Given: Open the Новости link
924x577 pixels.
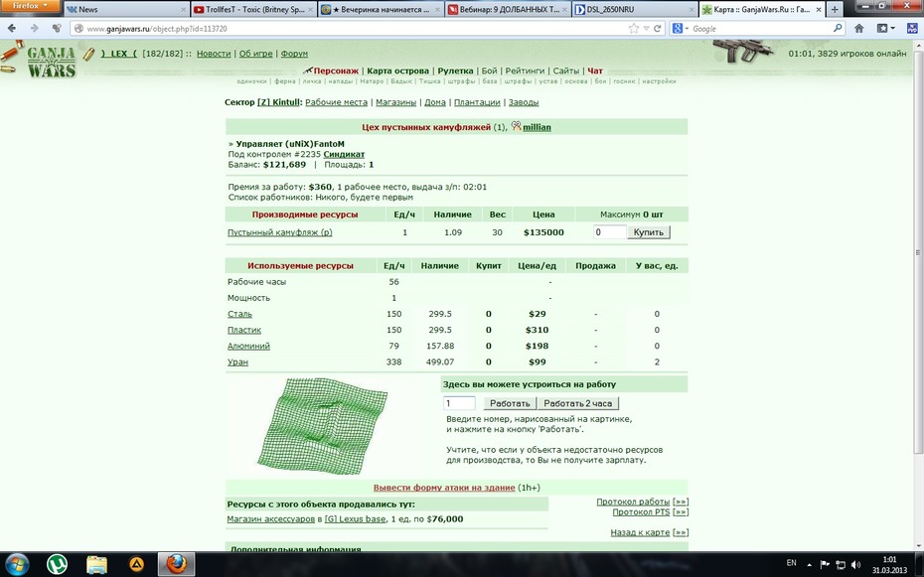Looking at the screenshot, I should [x=214, y=54].
